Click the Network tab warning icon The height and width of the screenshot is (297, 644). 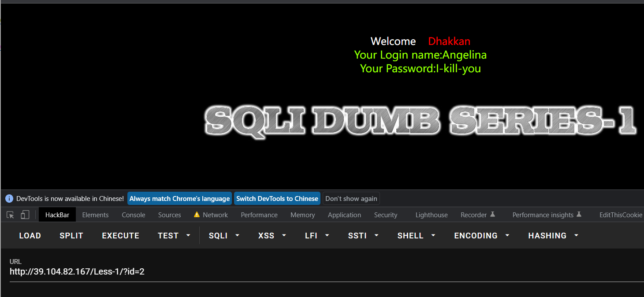tap(197, 215)
